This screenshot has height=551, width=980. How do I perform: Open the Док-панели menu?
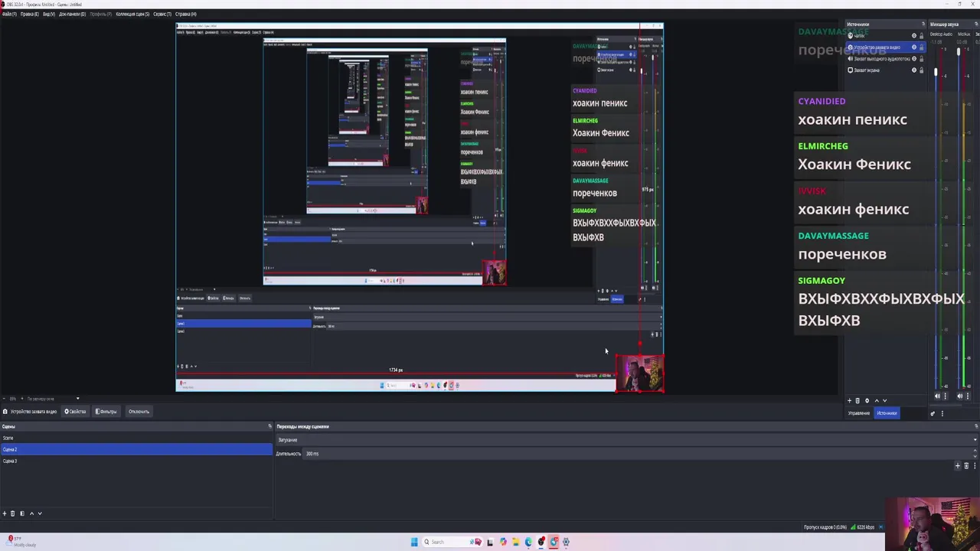[72, 14]
